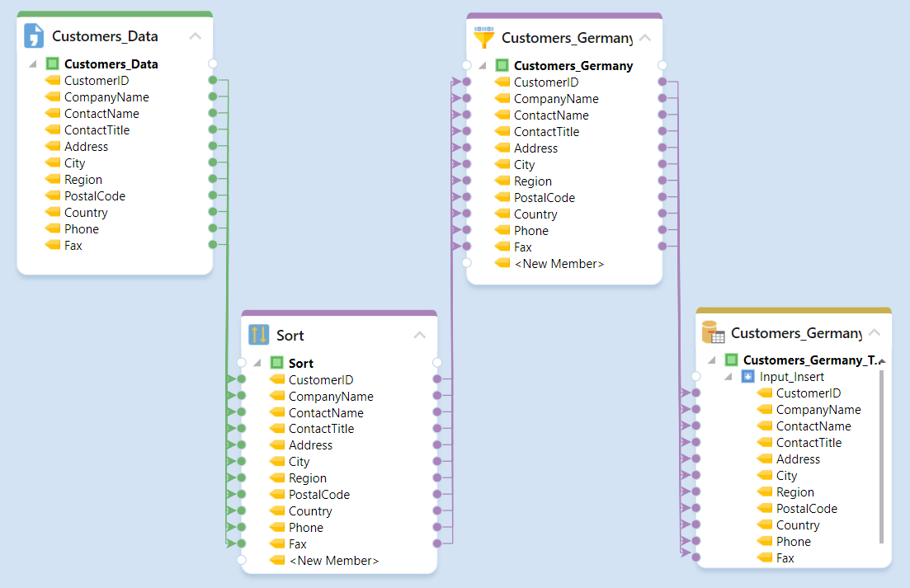Click the Customers_Germany database table icon
This screenshot has height=588, width=910.
coord(713,333)
